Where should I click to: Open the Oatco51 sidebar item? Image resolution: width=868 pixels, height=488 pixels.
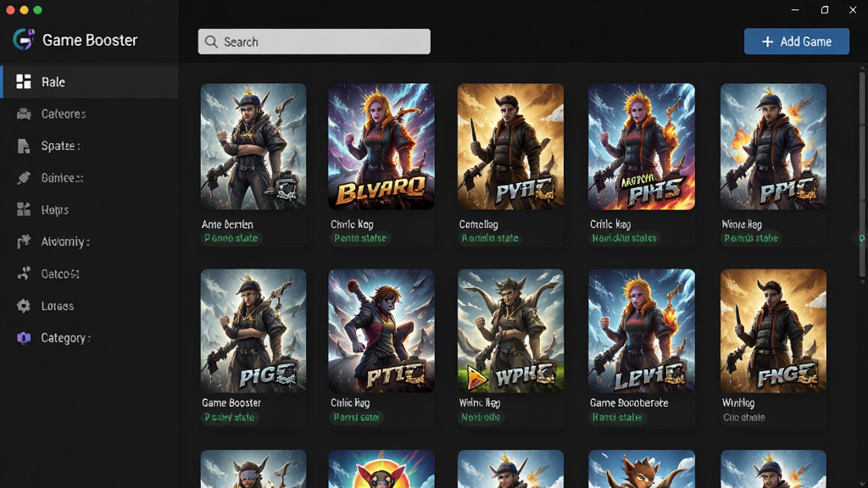tap(89, 274)
